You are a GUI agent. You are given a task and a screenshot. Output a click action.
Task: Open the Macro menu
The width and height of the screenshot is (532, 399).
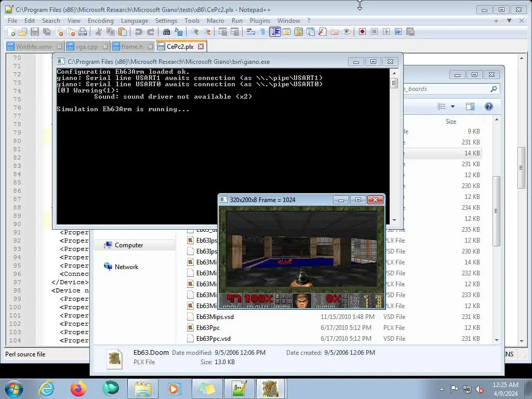[x=216, y=21]
